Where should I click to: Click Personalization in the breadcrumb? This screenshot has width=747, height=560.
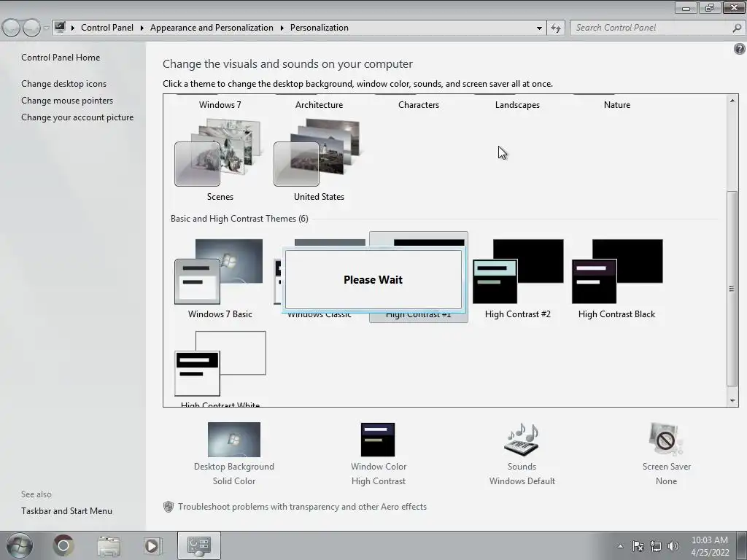(320, 28)
